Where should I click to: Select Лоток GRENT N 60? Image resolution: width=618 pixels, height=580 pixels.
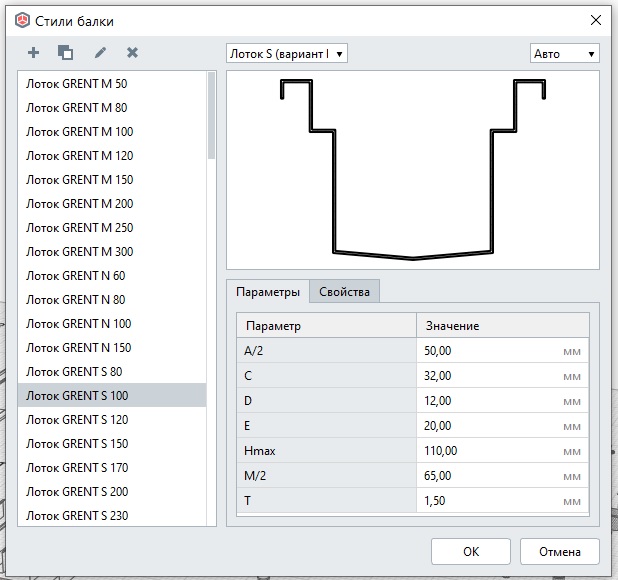112,276
